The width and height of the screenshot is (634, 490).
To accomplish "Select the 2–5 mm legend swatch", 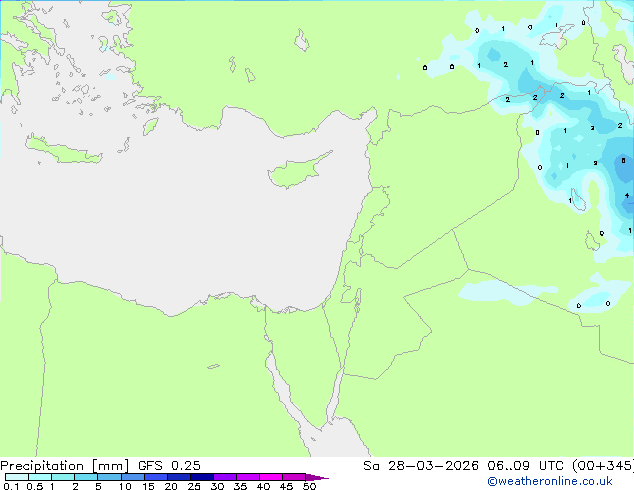I will point(86,477).
